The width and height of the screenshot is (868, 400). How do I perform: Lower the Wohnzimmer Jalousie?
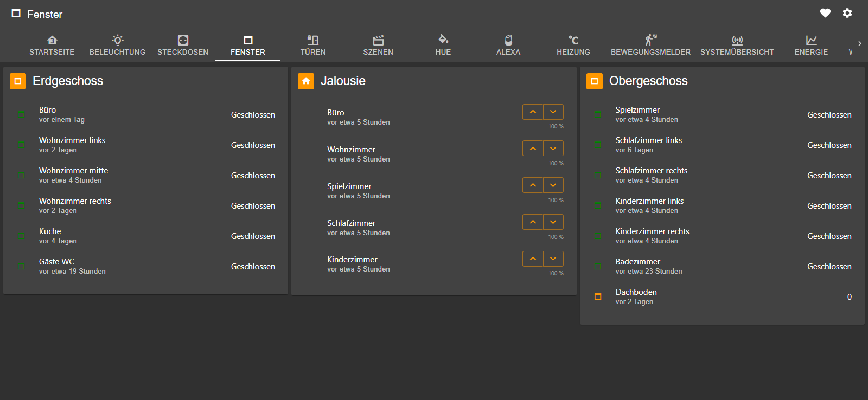[x=553, y=149]
